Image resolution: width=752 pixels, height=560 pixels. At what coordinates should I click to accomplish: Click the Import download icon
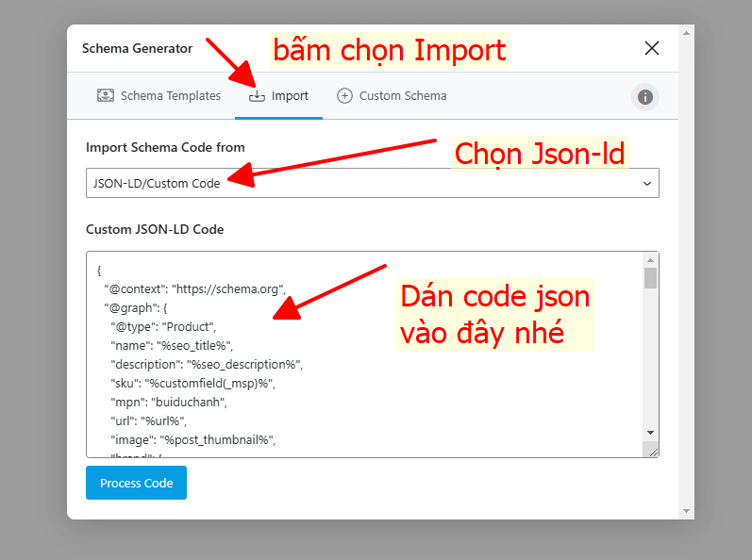tap(257, 96)
